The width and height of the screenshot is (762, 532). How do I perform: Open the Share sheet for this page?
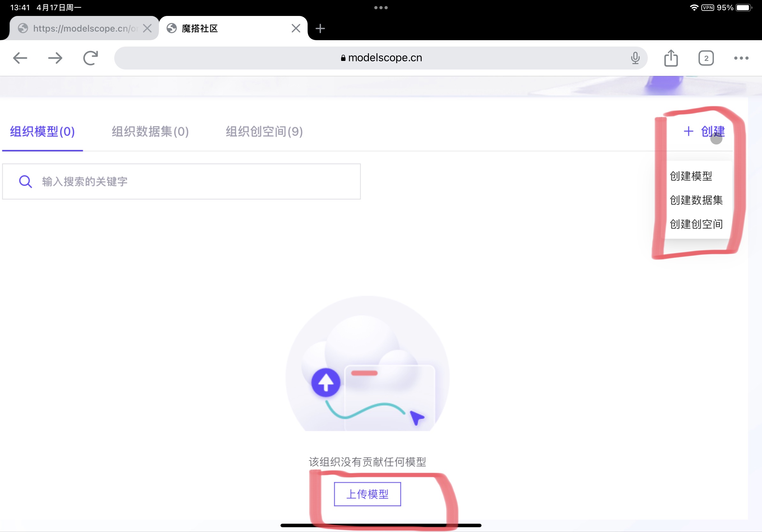pyautogui.click(x=671, y=58)
